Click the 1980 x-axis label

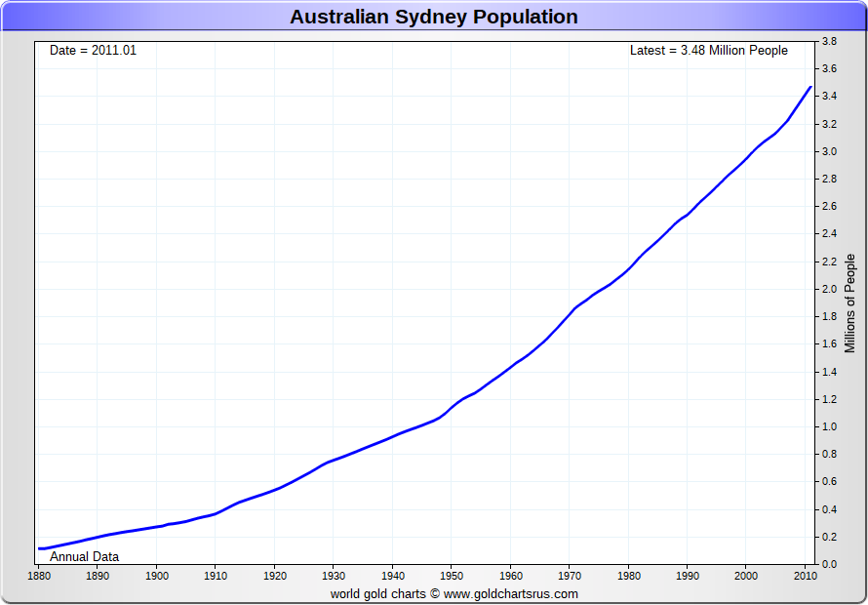[x=628, y=575]
